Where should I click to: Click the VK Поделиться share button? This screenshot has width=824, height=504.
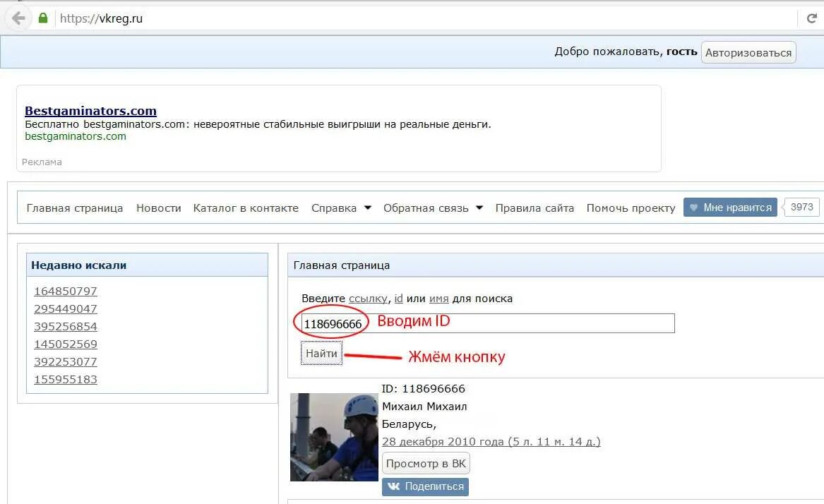coord(425,486)
